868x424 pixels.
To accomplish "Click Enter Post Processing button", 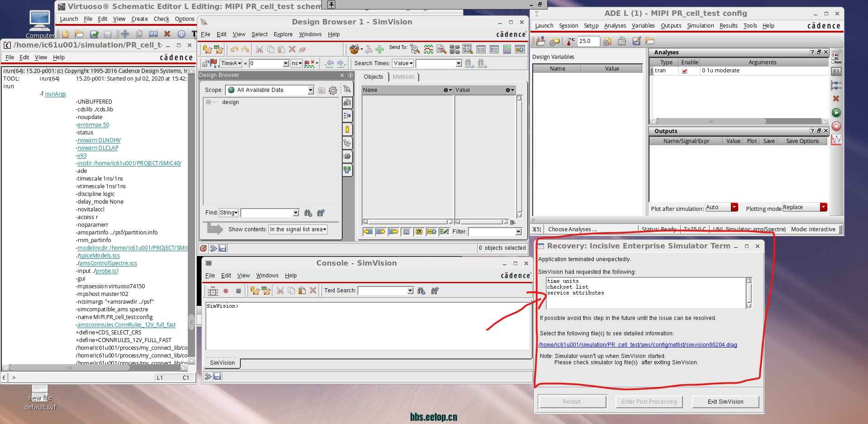I will click(x=649, y=402).
